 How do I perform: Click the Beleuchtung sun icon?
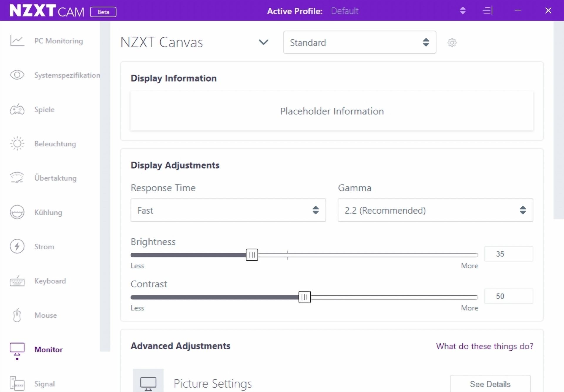(17, 144)
